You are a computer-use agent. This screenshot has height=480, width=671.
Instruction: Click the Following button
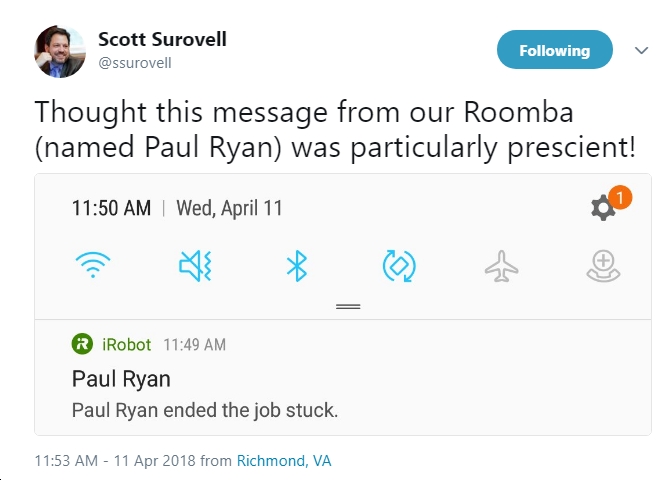(x=555, y=50)
